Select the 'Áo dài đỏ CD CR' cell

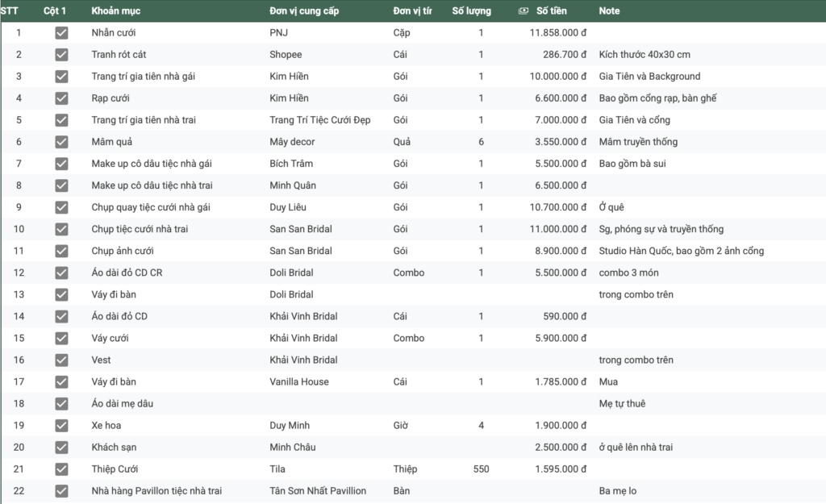(x=127, y=273)
